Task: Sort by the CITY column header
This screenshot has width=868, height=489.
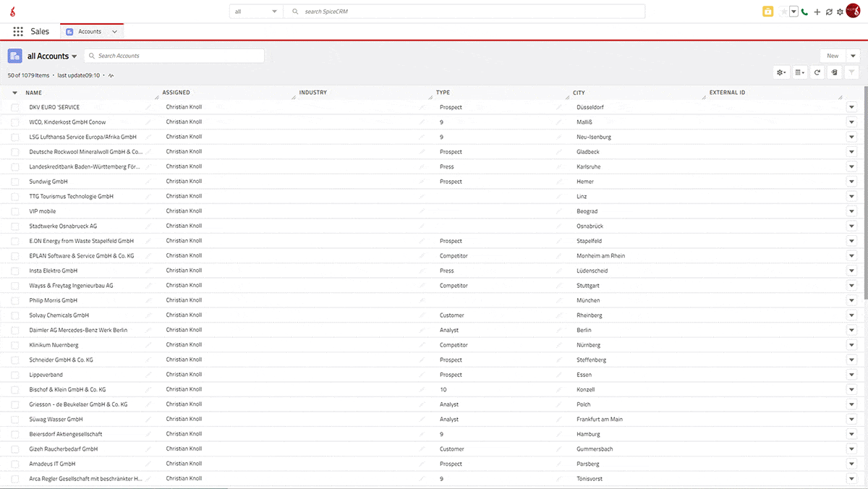Action: tap(579, 93)
